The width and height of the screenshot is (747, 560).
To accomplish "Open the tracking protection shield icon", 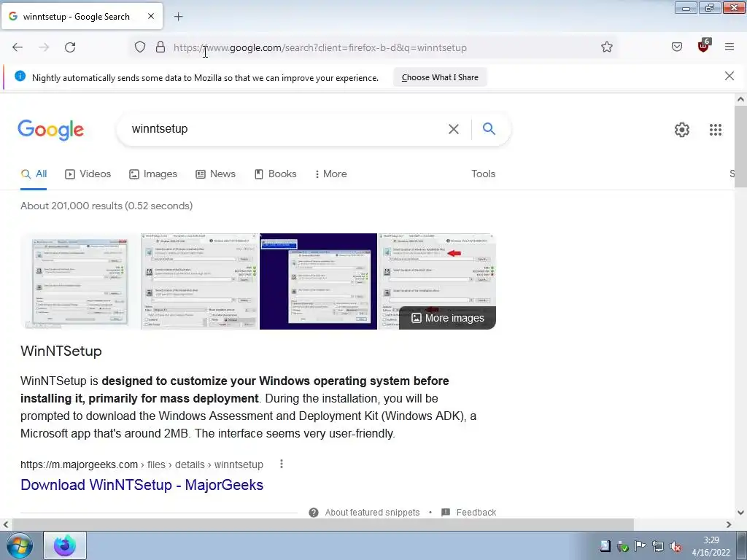I will 139,47.
